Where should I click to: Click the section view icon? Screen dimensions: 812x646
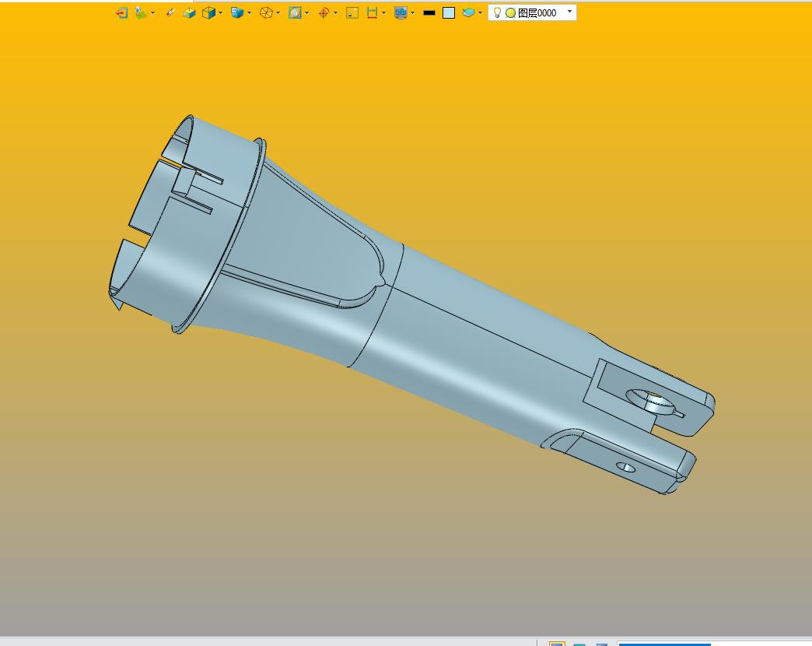(x=296, y=13)
